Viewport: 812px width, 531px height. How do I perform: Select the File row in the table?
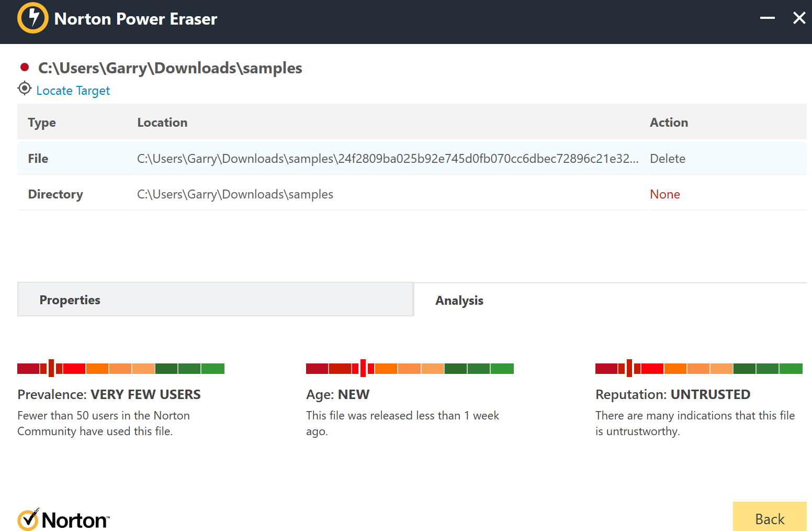(x=38, y=159)
